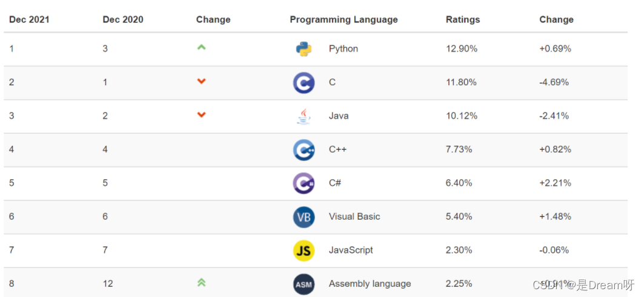Screen dimensions: 644x297
Task: Click the Visual Basic language name
Action: 354,217
